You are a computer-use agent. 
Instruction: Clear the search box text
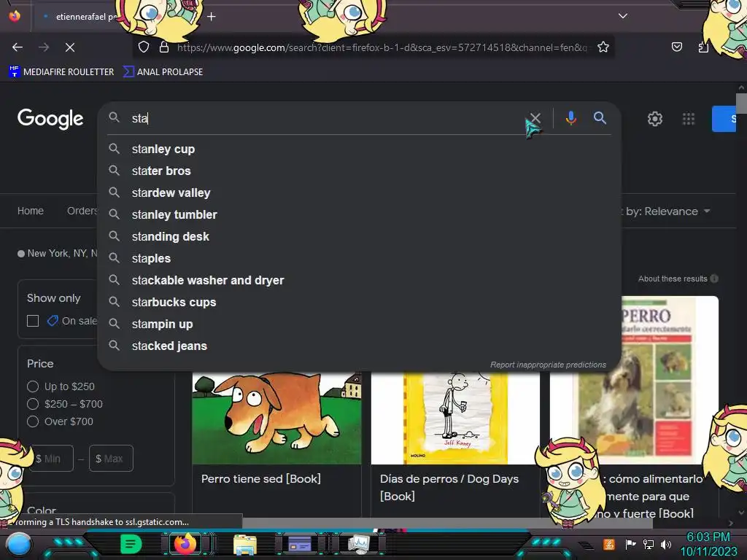tap(535, 117)
